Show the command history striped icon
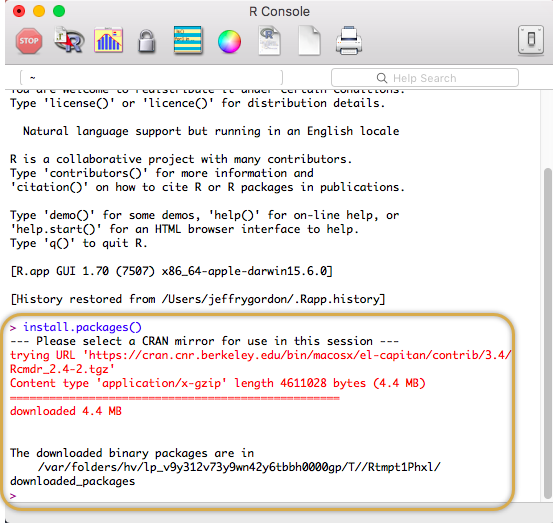Screen dimensions: 553x523 click(188, 40)
